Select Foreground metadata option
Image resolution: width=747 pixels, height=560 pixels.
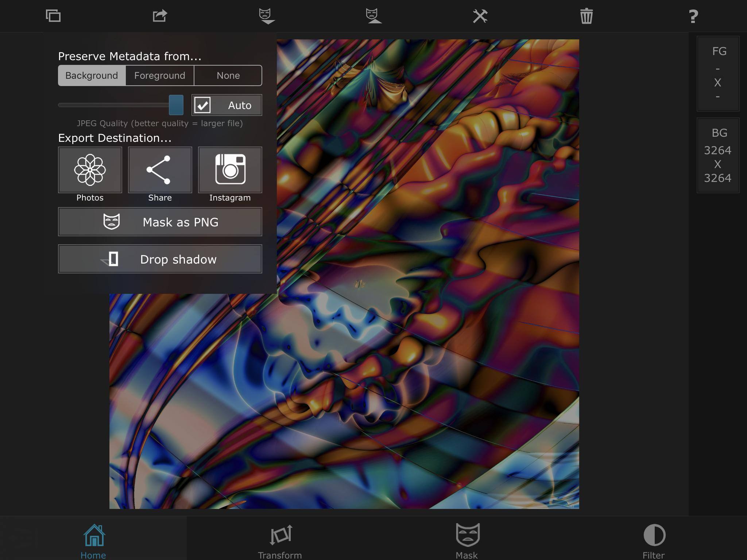point(160,75)
